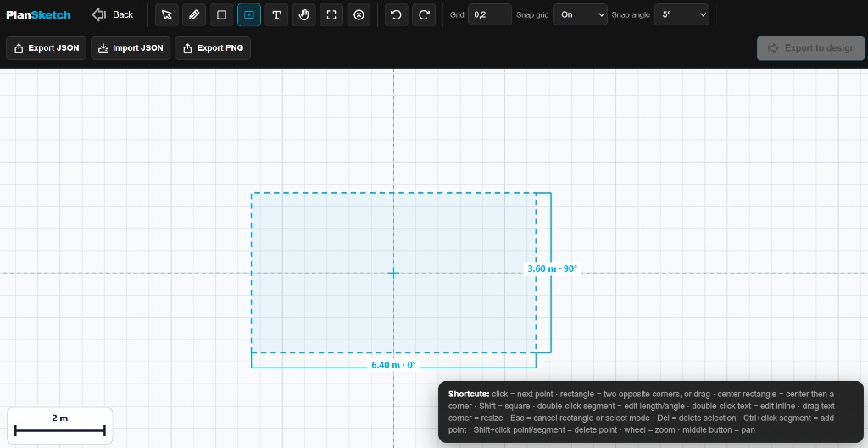Click the center crosshair of the rectangle
Image resolution: width=868 pixels, height=448 pixels.
[x=393, y=273]
